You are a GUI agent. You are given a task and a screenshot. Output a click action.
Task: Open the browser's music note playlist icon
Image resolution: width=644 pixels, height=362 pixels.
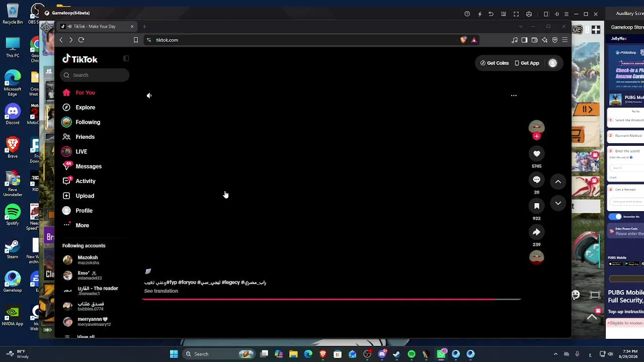click(x=514, y=40)
